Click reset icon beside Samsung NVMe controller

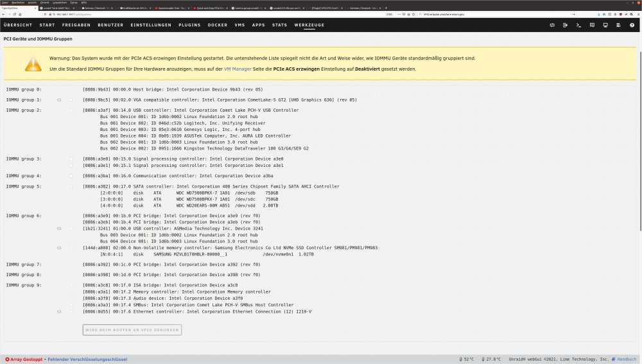click(59, 248)
